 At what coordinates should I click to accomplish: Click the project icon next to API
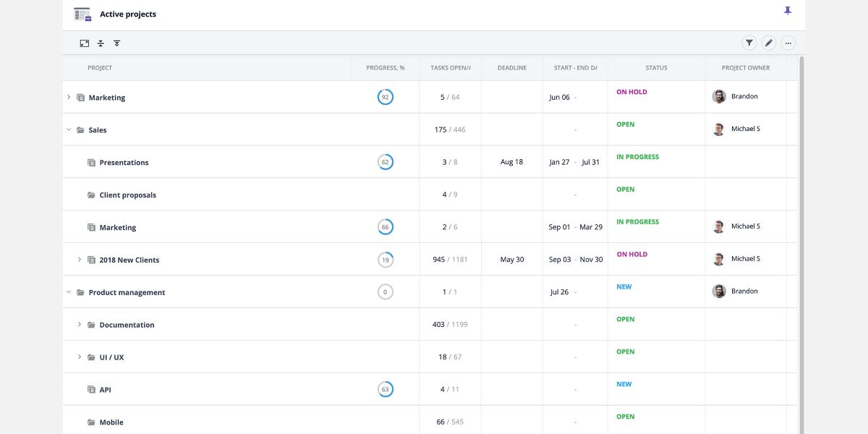coord(90,389)
